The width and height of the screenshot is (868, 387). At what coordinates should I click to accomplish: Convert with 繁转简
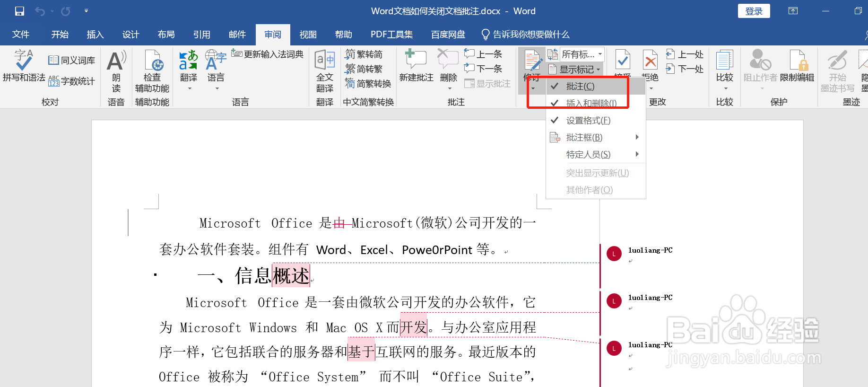(x=364, y=54)
